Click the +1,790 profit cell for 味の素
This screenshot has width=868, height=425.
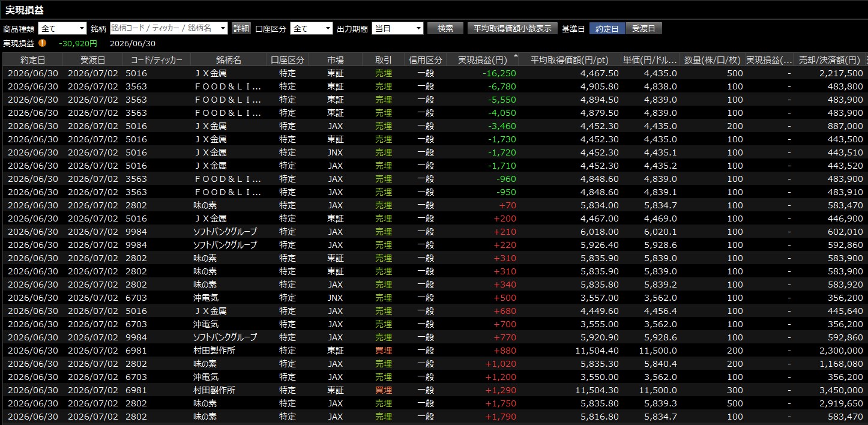(501, 417)
